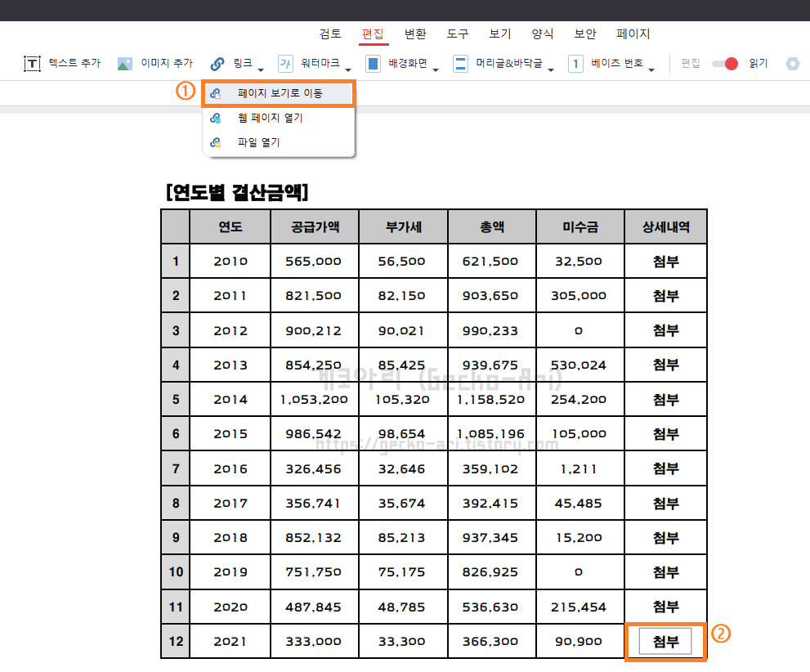Open the 편집 tab
The image size is (810, 672).
click(373, 34)
